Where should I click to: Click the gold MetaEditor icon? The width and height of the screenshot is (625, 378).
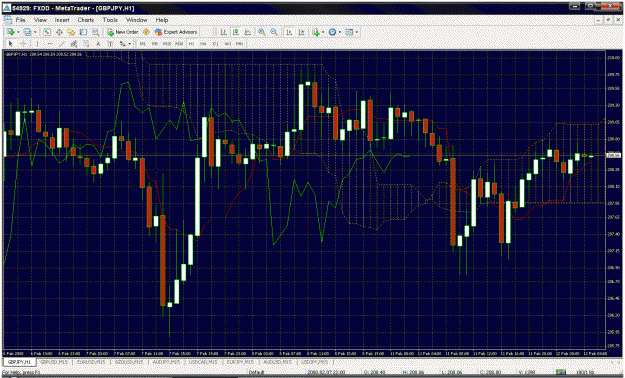pyautogui.click(x=146, y=32)
